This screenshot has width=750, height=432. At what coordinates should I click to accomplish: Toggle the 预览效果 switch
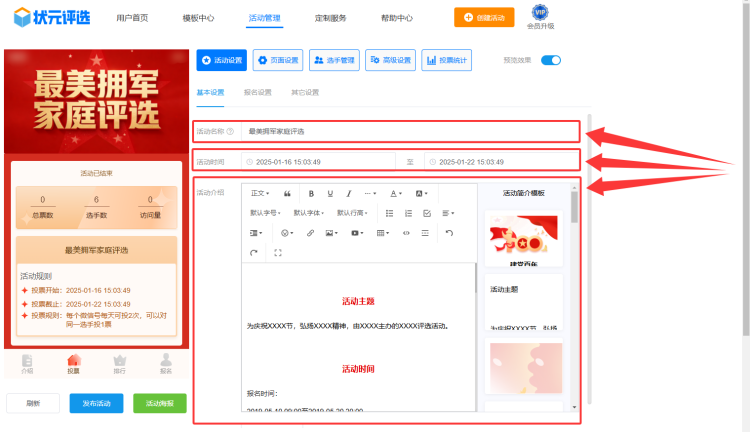coord(551,60)
